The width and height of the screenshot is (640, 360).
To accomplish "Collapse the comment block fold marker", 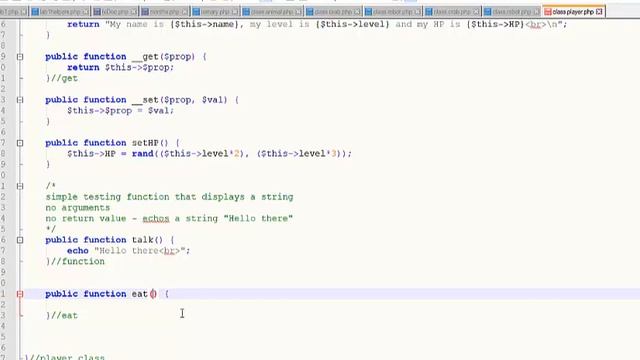I will click(x=20, y=186).
